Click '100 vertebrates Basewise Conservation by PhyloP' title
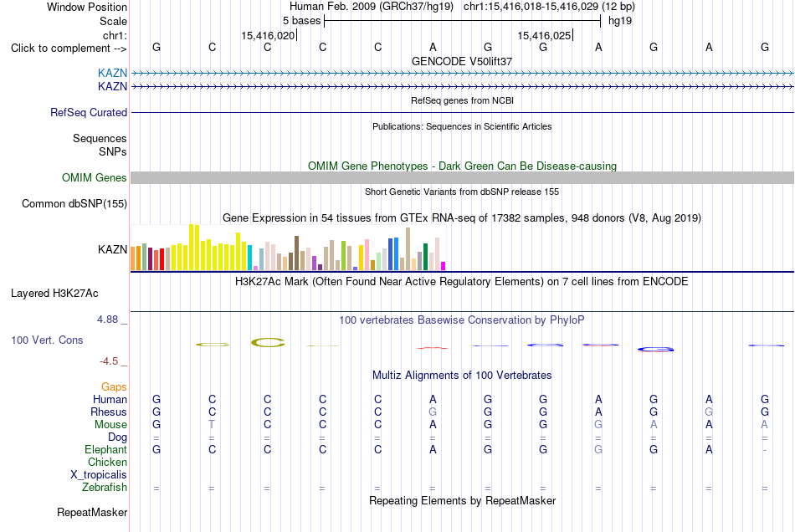Image resolution: width=795 pixels, height=532 pixels. tap(462, 320)
